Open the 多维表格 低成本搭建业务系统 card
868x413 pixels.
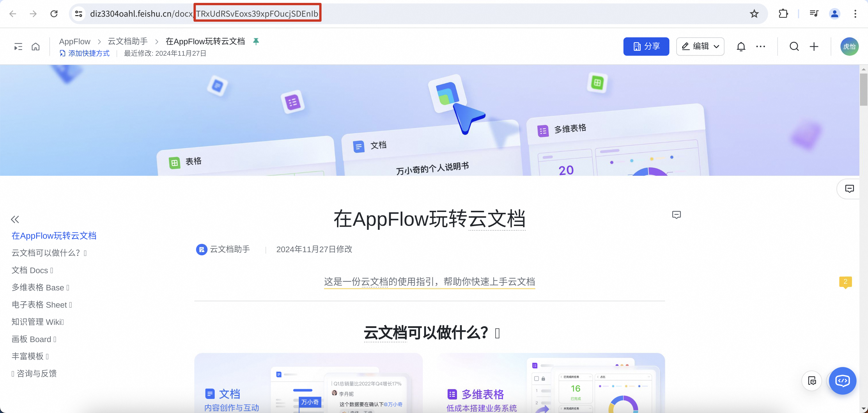point(551,383)
